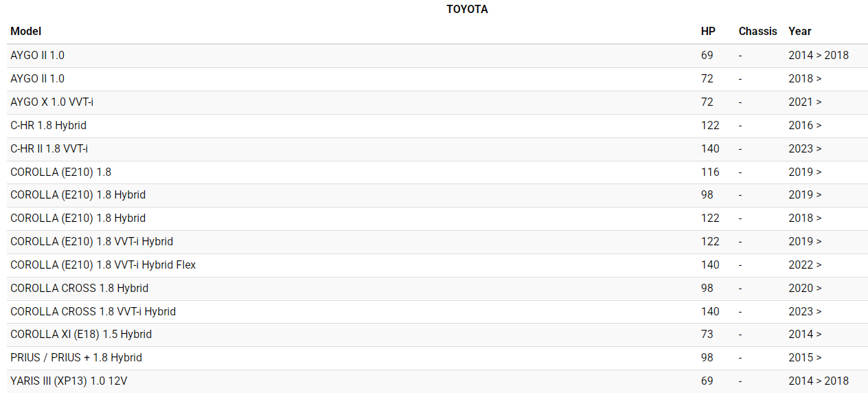868x393 pixels.
Task: Click the C-HR II 1.8 VVT-i entry
Action: pos(437,149)
